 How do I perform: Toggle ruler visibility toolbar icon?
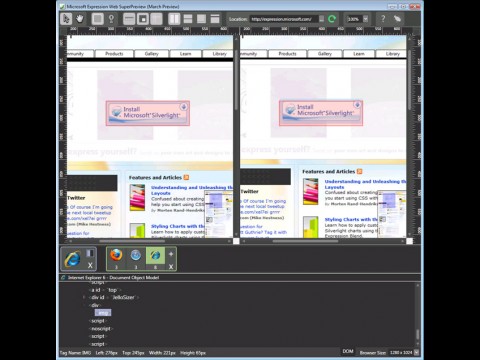point(129,19)
